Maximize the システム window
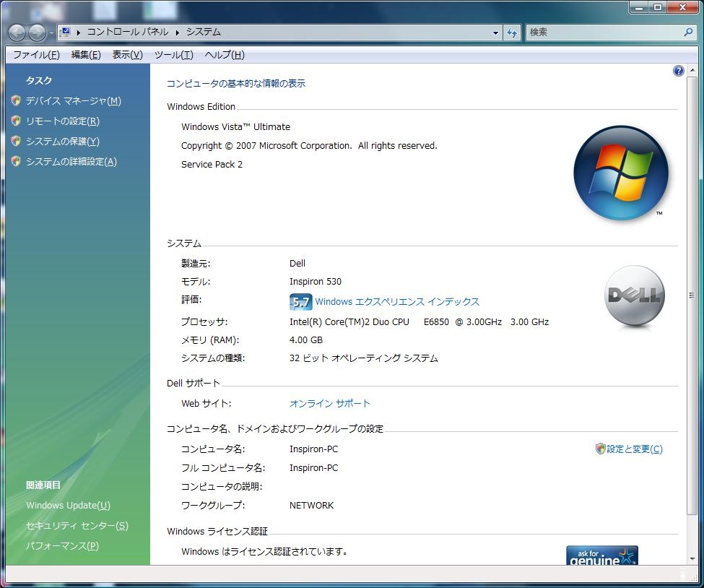Viewport: 704px width, 588px height. click(x=657, y=7)
